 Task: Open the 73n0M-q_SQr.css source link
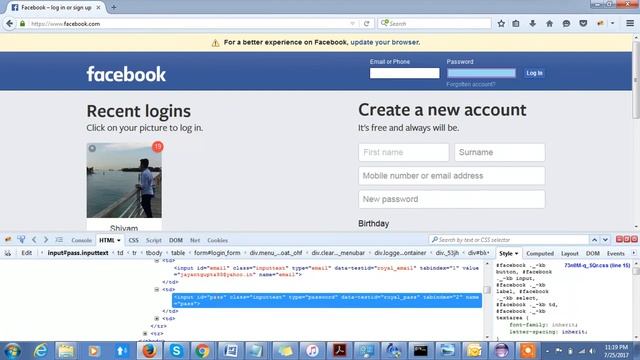tap(597, 265)
